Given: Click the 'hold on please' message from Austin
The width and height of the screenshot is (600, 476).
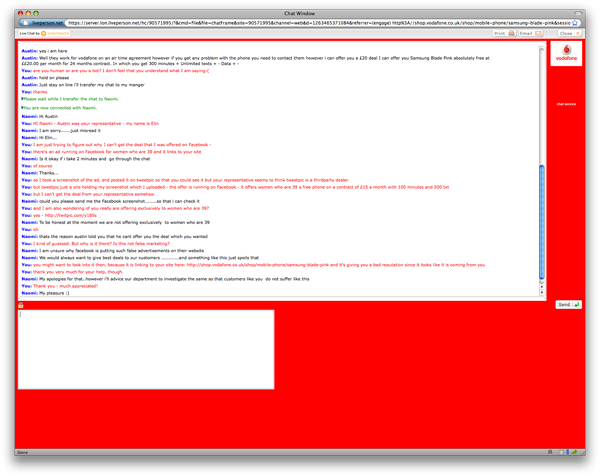Looking at the screenshot, I should point(45,78).
